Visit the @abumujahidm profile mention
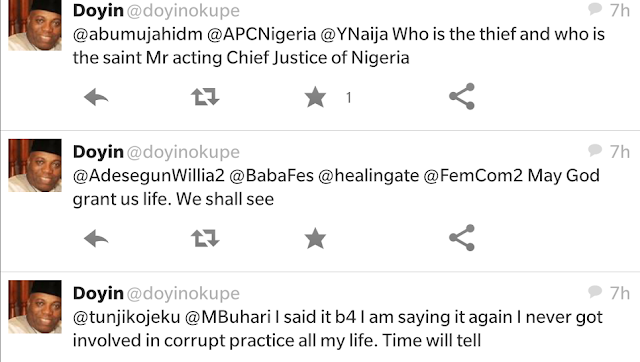 coord(138,34)
